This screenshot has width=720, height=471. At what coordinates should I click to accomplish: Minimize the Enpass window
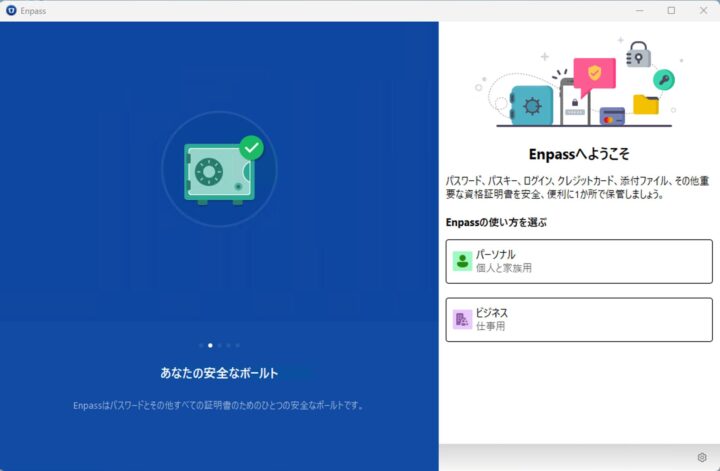(x=642, y=10)
